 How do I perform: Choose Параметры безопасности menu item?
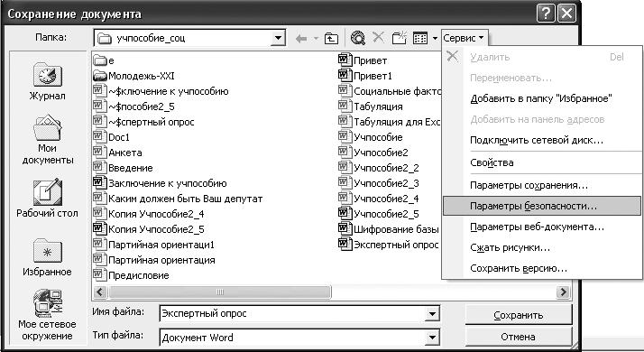pos(541,206)
